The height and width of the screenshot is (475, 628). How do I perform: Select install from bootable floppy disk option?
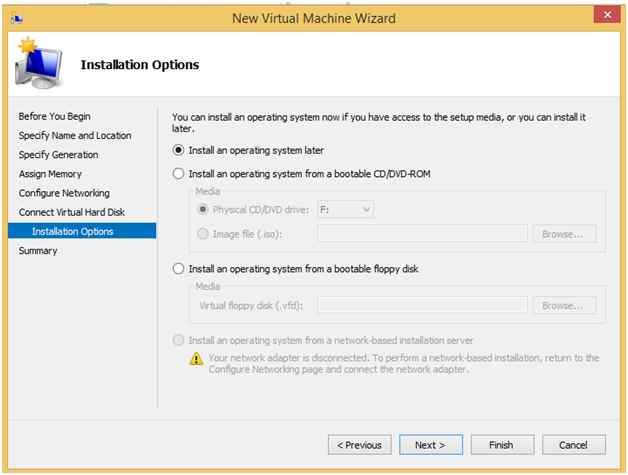pos(179,268)
